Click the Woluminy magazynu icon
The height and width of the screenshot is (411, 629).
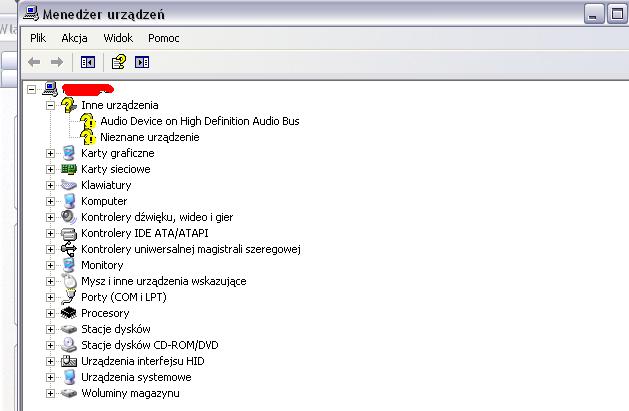[69, 393]
